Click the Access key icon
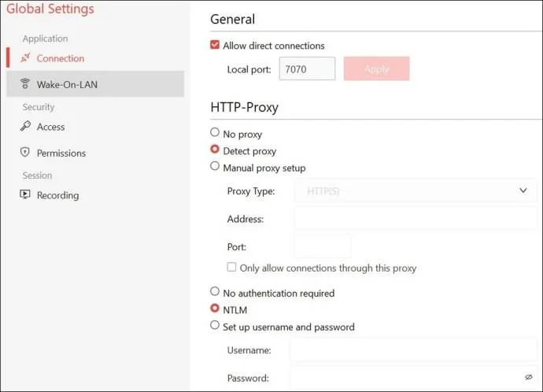The image size is (543, 392). tap(25, 126)
